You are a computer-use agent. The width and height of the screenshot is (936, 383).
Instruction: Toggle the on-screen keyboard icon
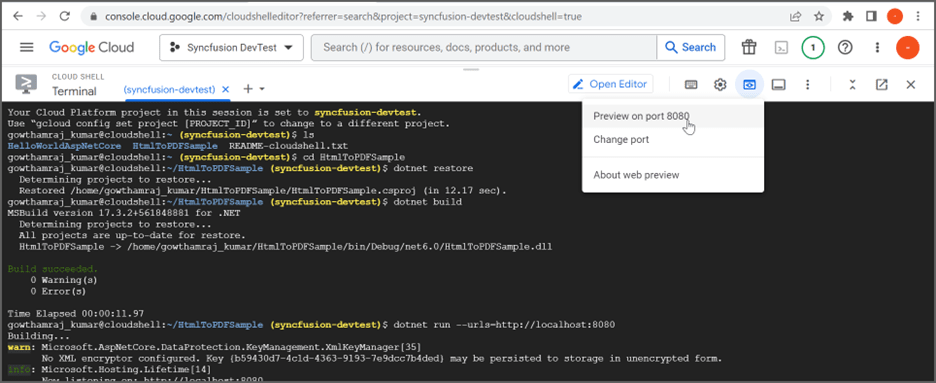(691, 85)
